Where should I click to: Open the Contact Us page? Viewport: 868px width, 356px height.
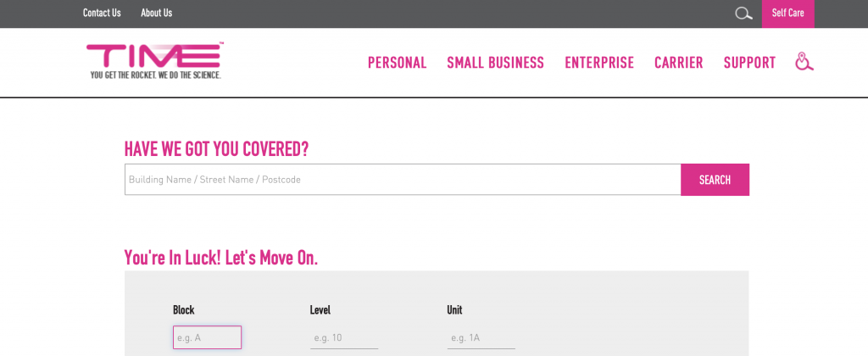[102, 13]
